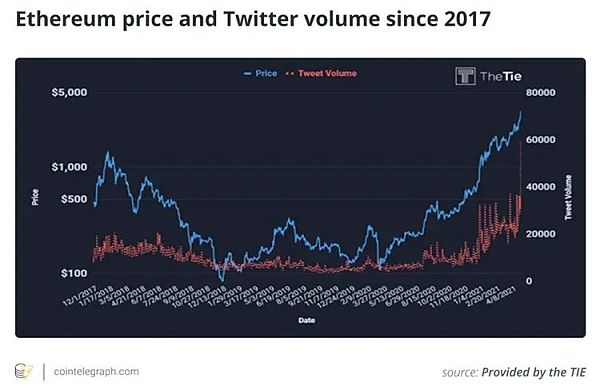
Task: Click the 4/8/2021 date tick label
Action: tap(507, 294)
